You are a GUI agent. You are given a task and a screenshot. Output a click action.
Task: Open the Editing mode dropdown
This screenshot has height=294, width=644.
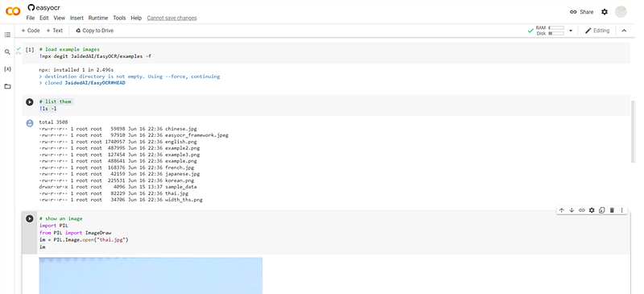[x=597, y=31]
